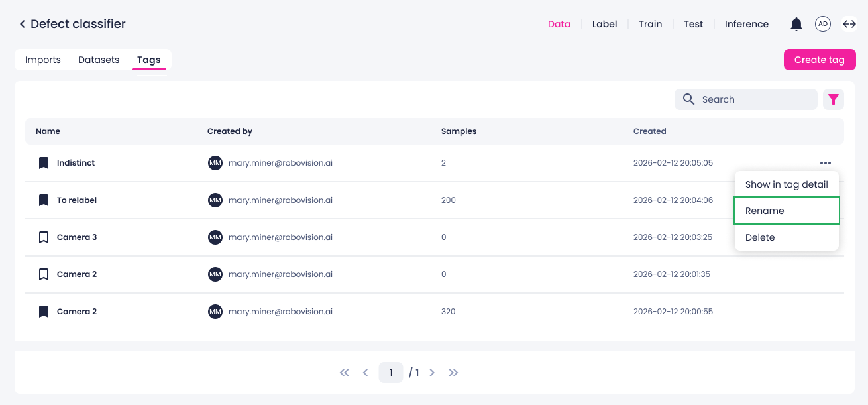Image resolution: width=868 pixels, height=405 pixels.
Task: Choose Delete from the context menu
Action: click(x=787, y=237)
